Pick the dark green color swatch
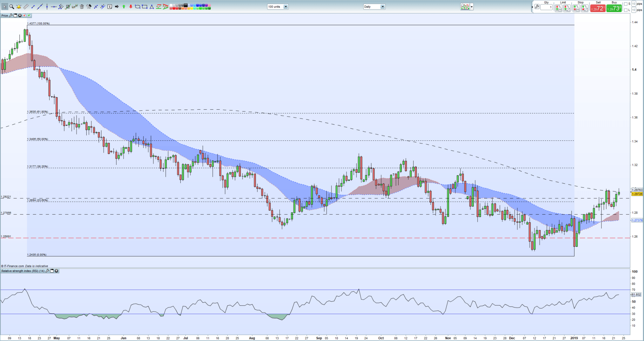The width and height of the screenshot is (644, 341). pos(209,8)
